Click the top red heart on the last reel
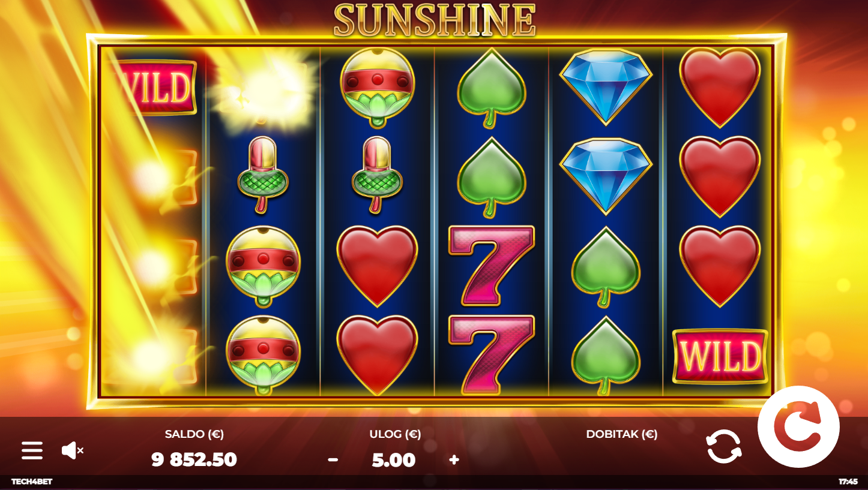 [720, 87]
